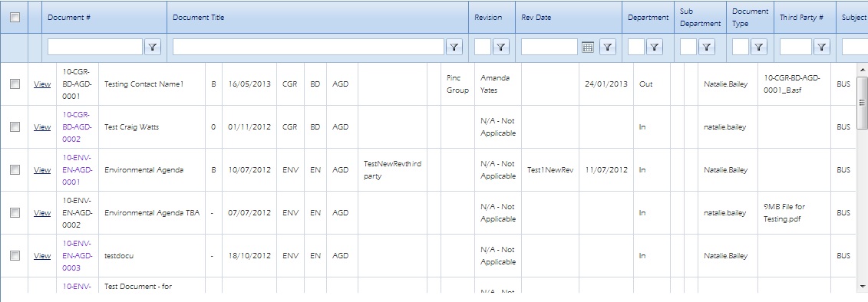The image size is (868, 302).
Task: Select the '18/10/2012' rev date cell
Action: click(x=249, y=255)
